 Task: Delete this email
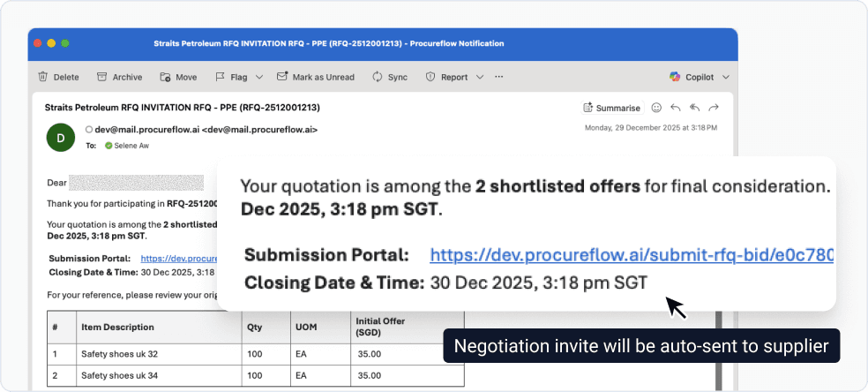click(59, 77)
